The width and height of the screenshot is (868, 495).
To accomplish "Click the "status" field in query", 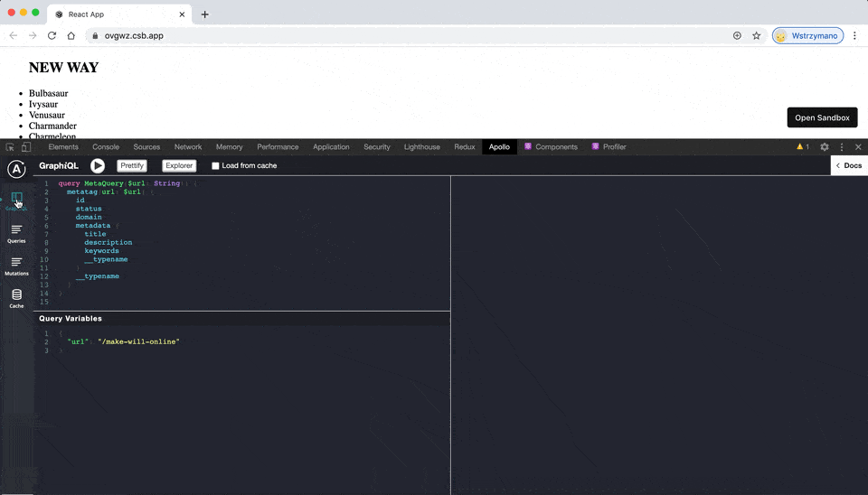I will tap(89, 209).
